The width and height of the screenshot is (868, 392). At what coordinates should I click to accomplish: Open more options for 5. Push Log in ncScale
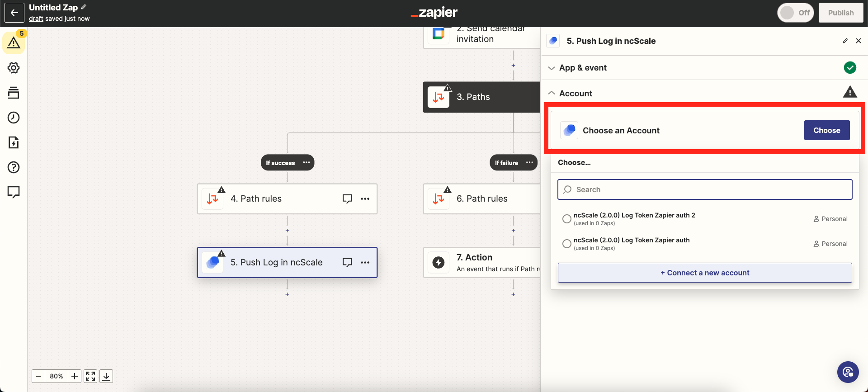pyautogui.click(x=365, y=262)
